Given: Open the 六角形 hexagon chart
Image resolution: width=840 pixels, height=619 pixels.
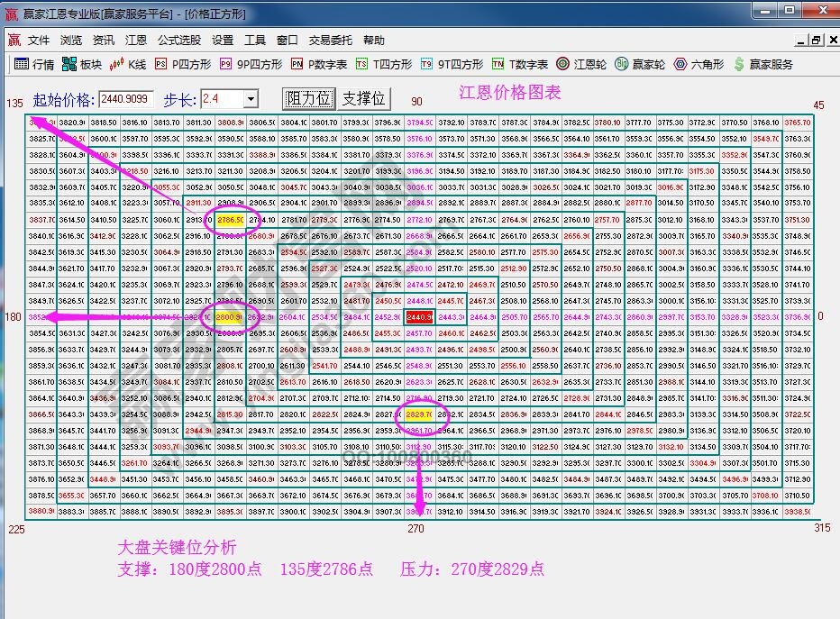Looking at the screenshot, I should tap(700, 65).
